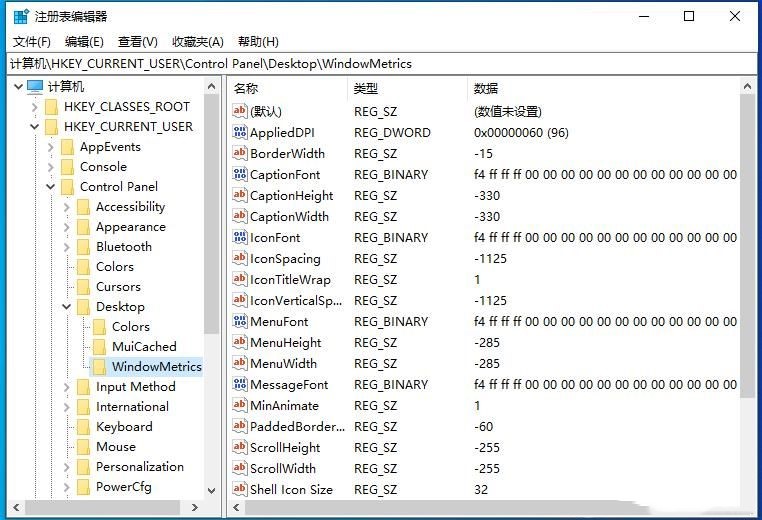The image size is (762, 520).
Task: Click the MinAnimate string icon
Action: 240,405
